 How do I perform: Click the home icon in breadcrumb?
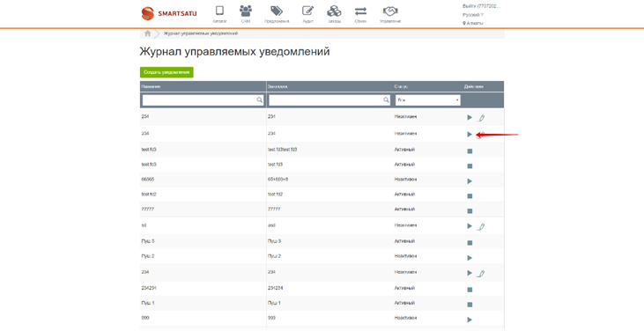pyautogui.click(x=147, y=33)
